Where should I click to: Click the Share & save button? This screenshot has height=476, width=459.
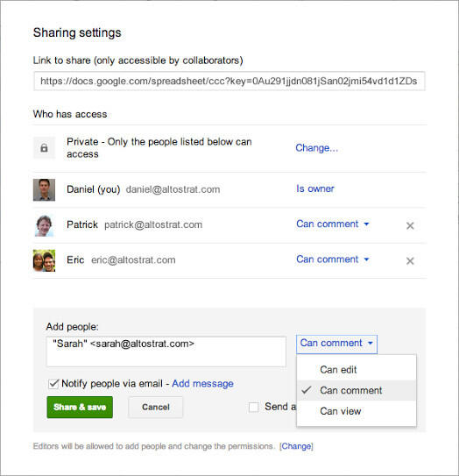[80, 407]
